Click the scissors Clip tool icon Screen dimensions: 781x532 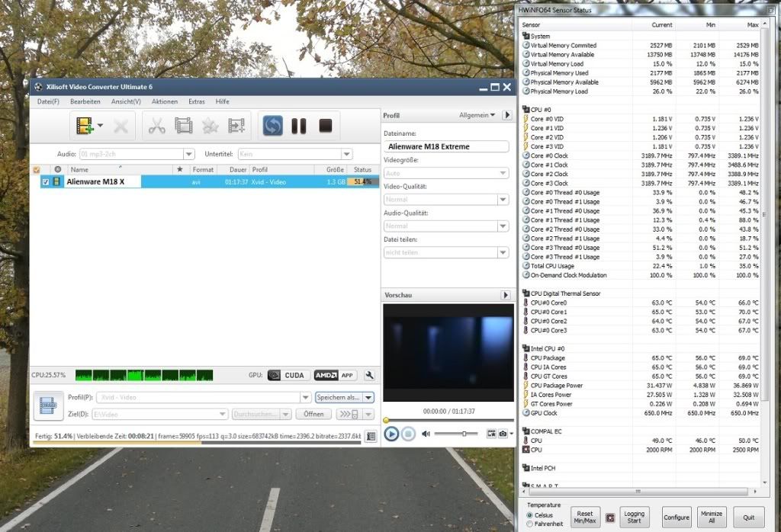[x=156, y=126]
